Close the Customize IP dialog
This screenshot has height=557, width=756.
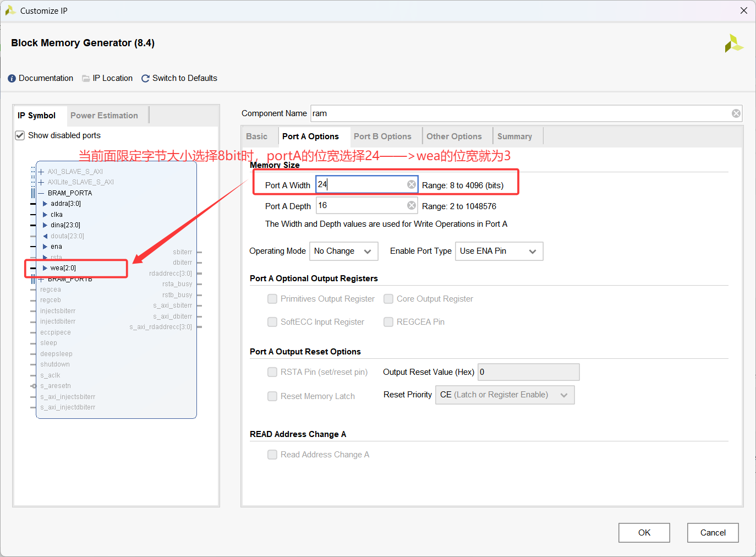tap(744, 10)
